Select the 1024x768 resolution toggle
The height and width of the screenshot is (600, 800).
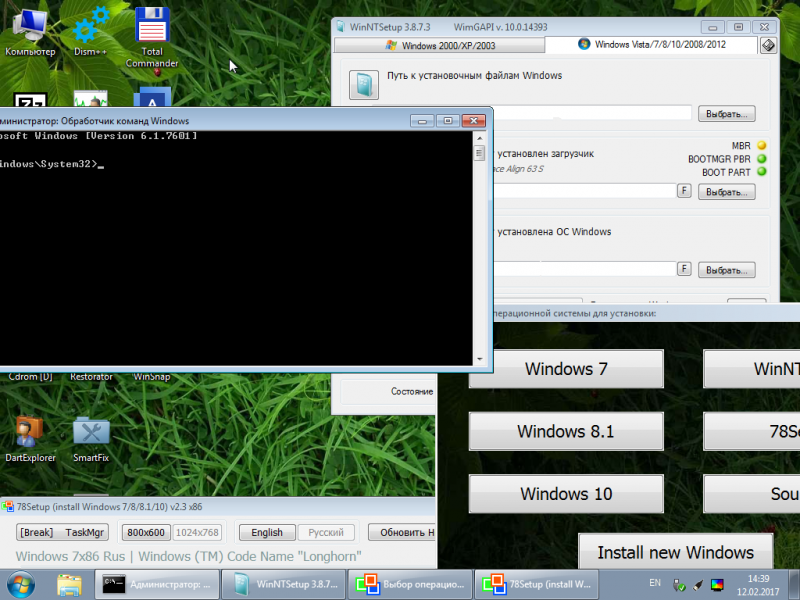coord(197,532)
